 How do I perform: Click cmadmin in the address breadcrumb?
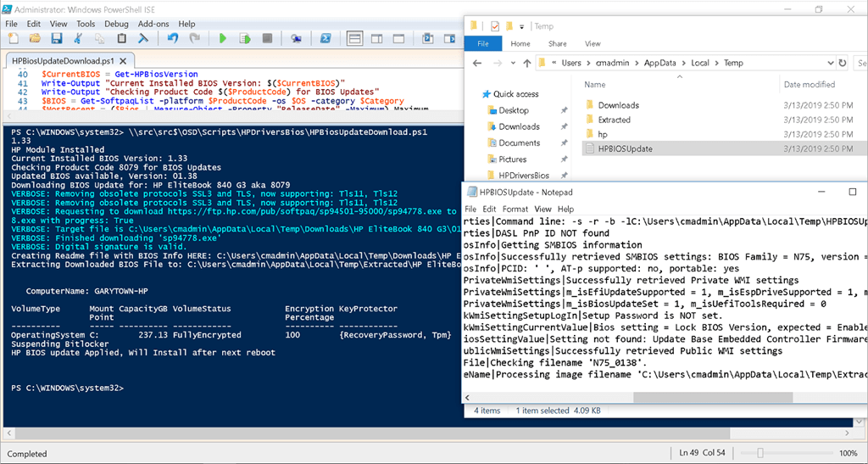tap(612, 63)
